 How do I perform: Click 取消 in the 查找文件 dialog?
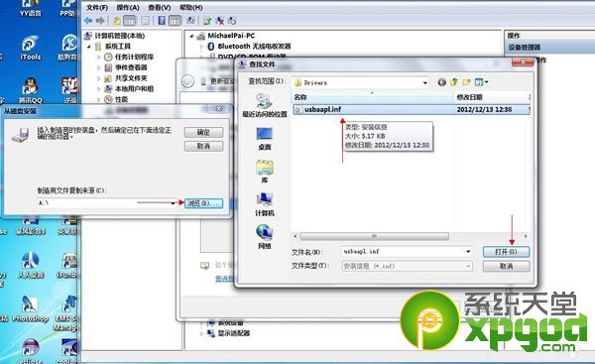point(506,266)
